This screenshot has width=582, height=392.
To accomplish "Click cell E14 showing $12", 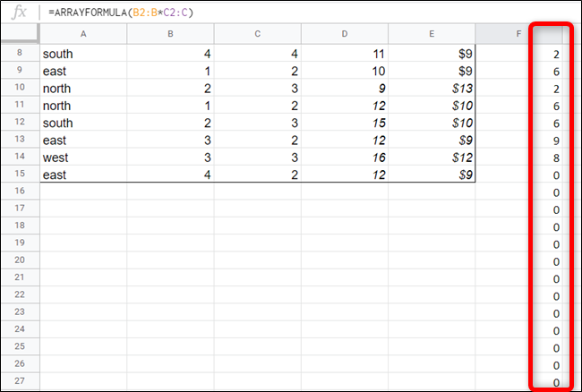I will (432, 157).
